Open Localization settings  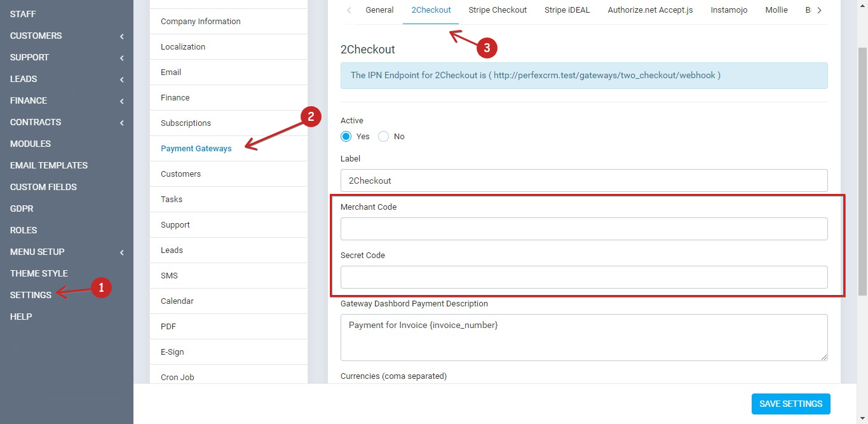(x=229, y=47)
